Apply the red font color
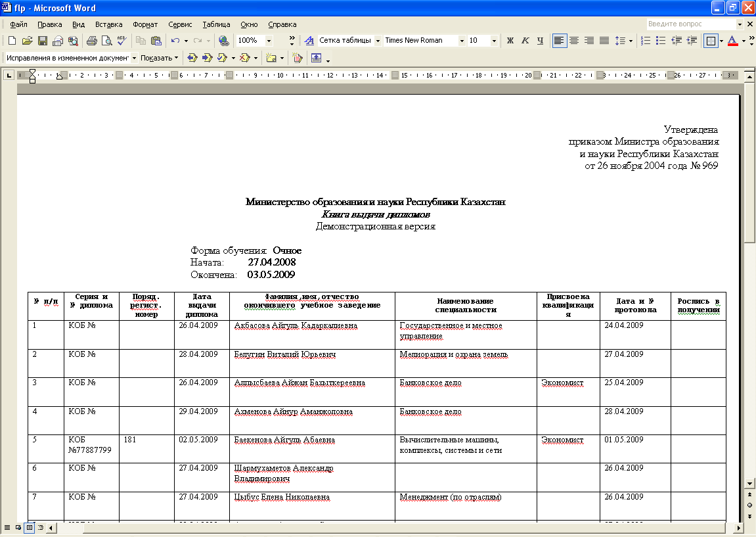The height and width of the screenshot is (537, 756). [x=733, y=41]
